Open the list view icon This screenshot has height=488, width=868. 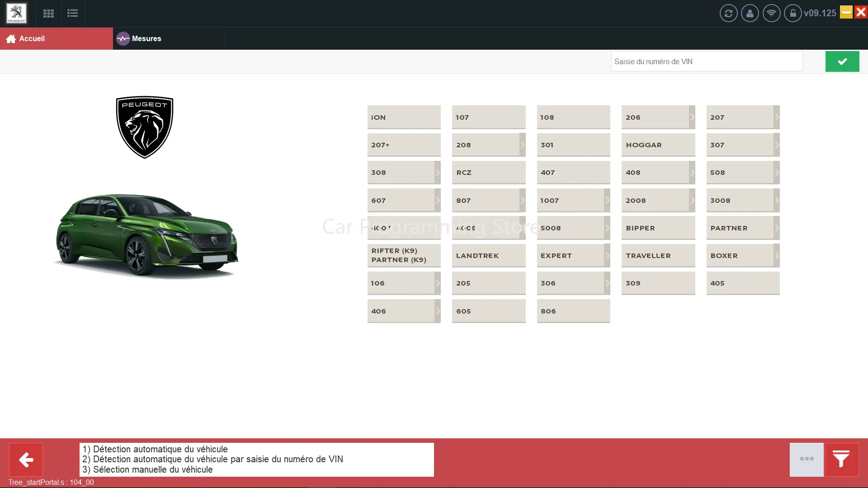tap(72, 13)
